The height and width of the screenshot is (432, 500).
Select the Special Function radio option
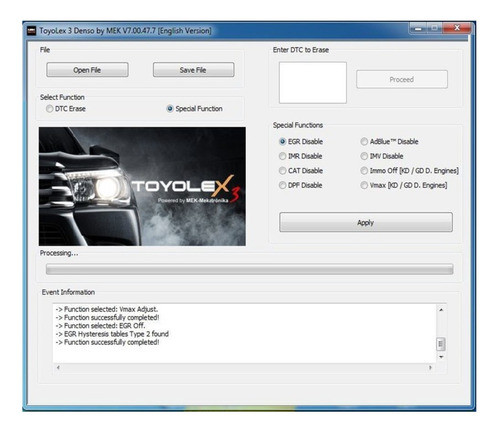coord(195,109)
